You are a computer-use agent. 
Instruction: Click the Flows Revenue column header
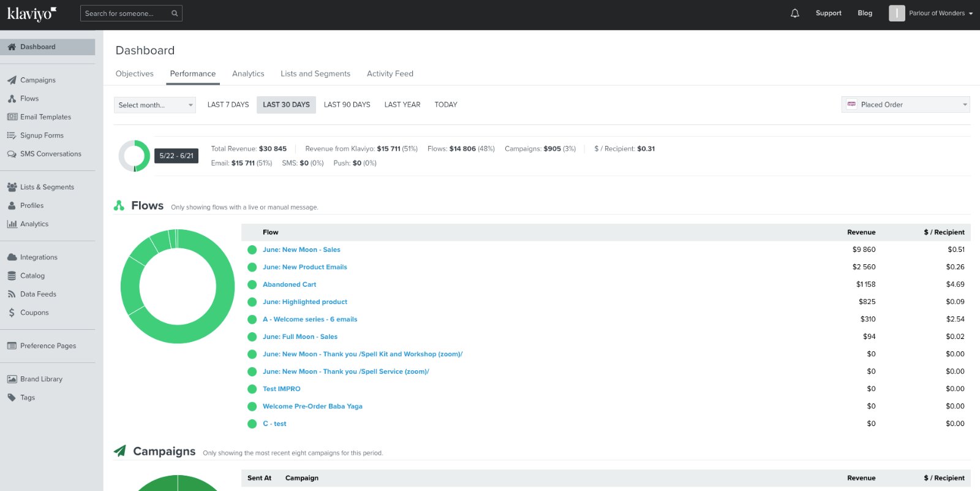pyautogui.click(x=861, y=232)
